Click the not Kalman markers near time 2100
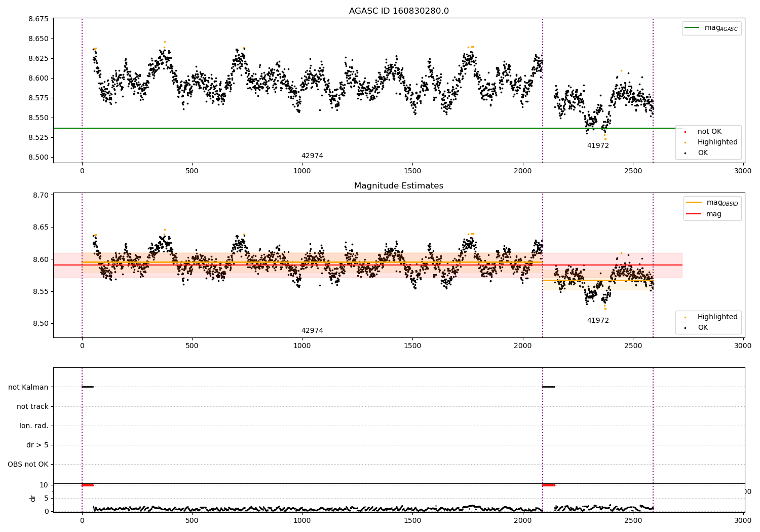The height and width of the screenshot is (532, 760). pos(549,387)
